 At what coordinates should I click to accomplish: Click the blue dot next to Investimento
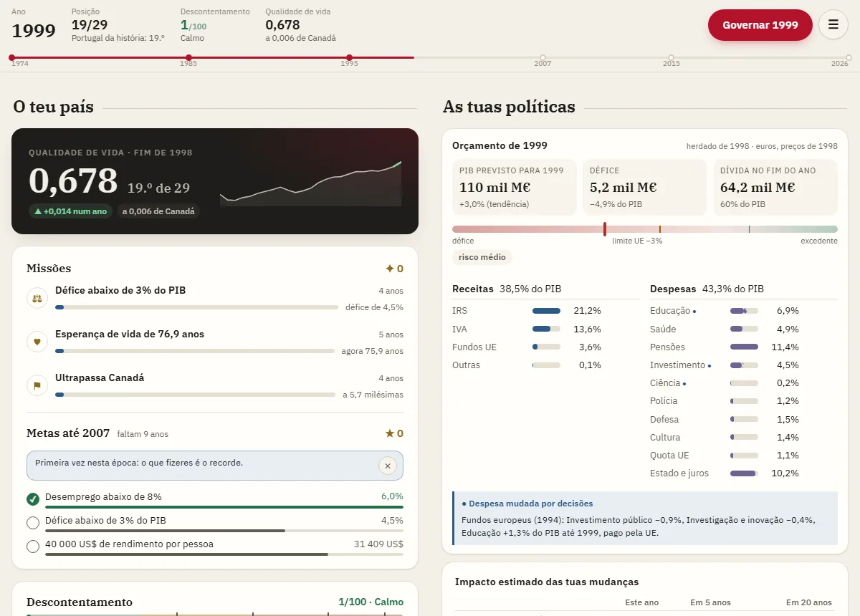(709, 365)
